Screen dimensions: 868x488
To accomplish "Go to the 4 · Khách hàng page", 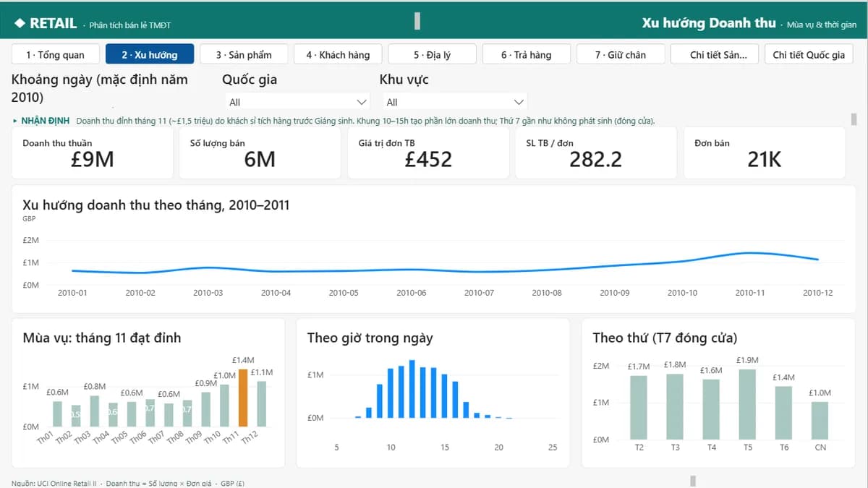I will click(338, 54).
